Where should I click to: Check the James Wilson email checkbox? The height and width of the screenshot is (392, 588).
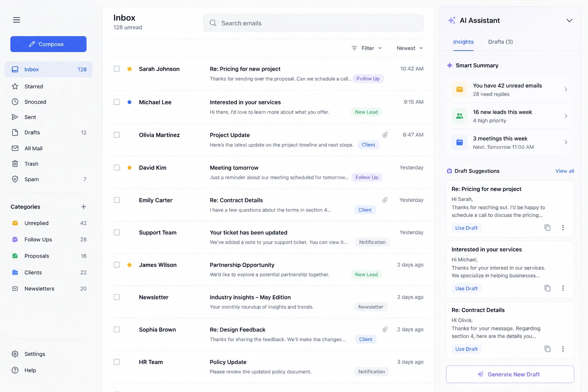pos(117,265)
